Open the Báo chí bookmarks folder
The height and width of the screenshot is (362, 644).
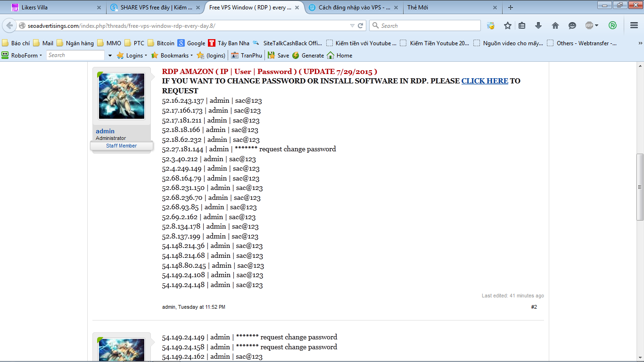pyautogui.click(x=16, y=43)
